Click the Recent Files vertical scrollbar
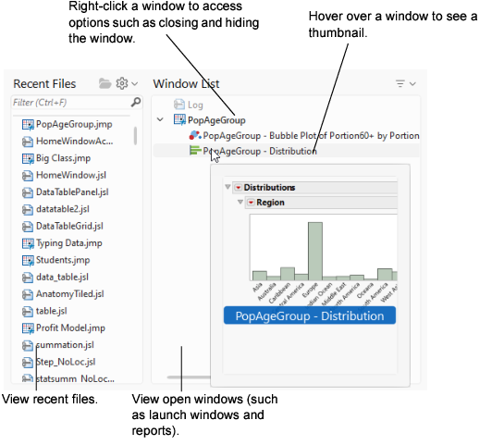 [135, 136]
